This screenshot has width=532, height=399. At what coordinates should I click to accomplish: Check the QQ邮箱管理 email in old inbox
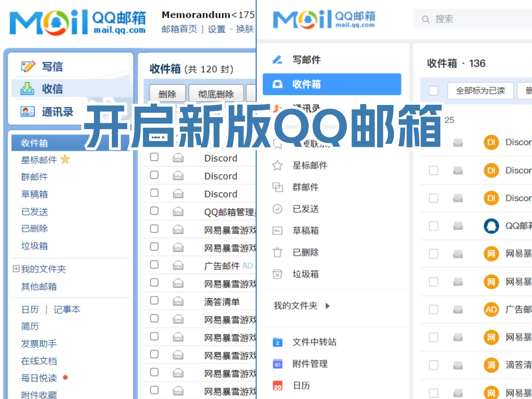pos(154,211)
